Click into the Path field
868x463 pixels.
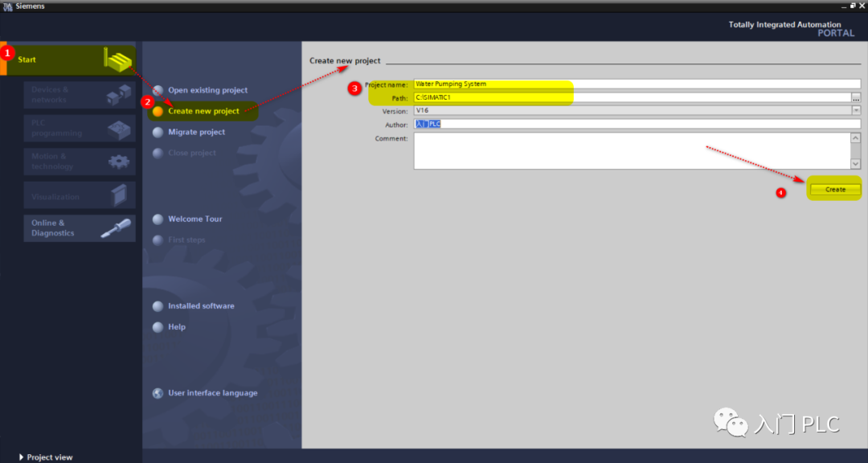point(633,97)
